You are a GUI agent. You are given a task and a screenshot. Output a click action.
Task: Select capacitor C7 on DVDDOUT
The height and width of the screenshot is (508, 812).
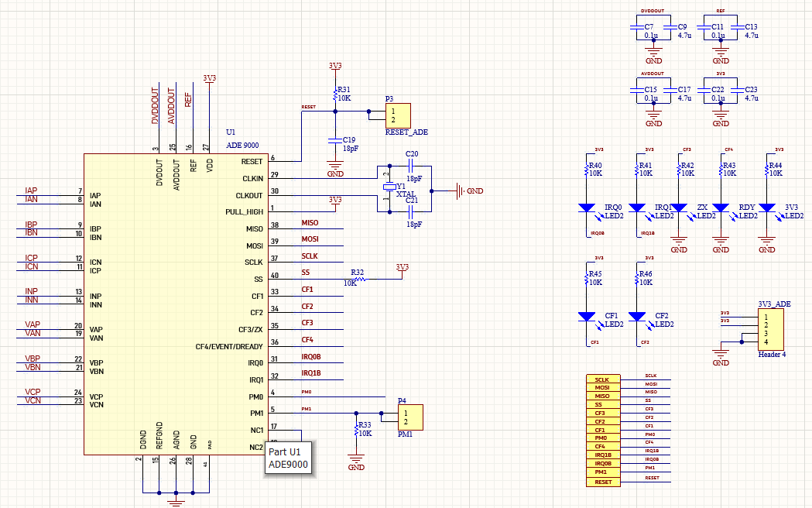click(x=637, y=27)
